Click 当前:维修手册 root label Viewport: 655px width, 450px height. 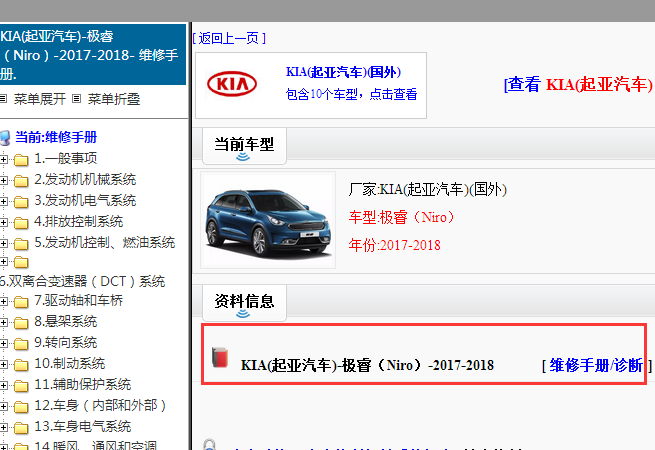click(56, 137)
